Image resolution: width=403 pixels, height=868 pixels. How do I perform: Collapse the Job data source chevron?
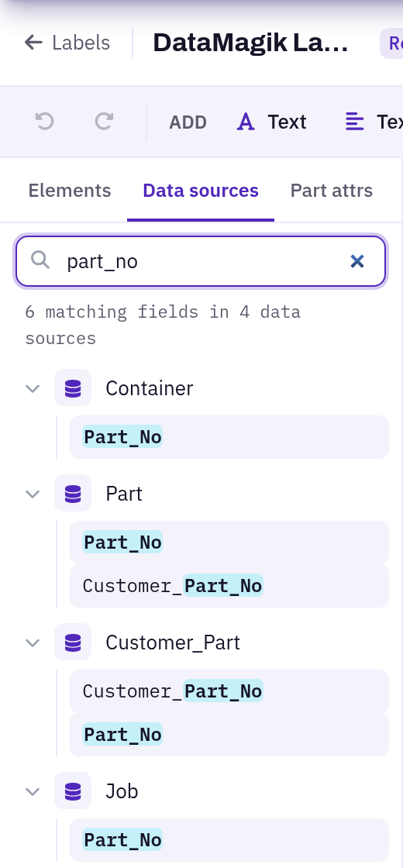(33, 791)
